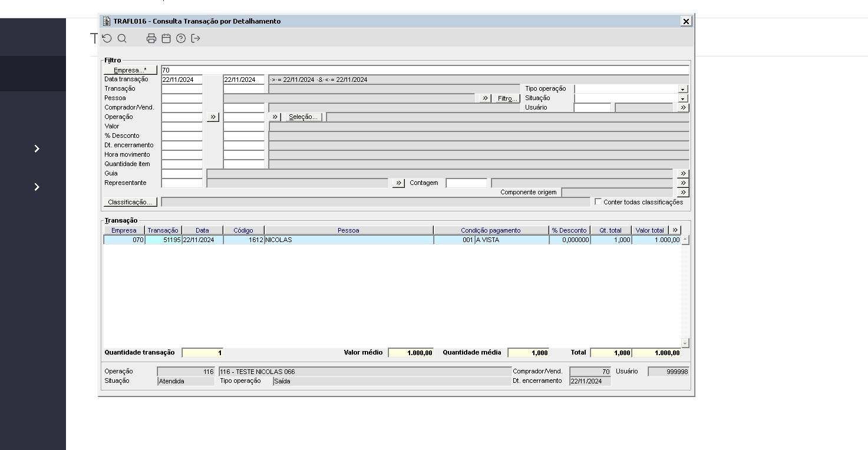Click the >> button left of Seleção...
The image size is (868, 450).
[275, 117]
